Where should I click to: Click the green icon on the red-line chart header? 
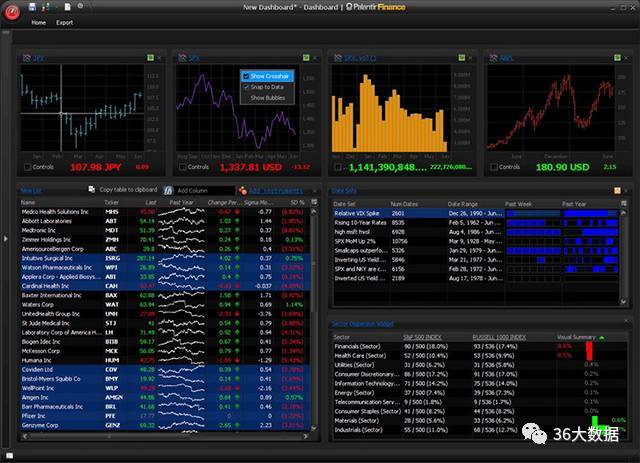point(617,58)
